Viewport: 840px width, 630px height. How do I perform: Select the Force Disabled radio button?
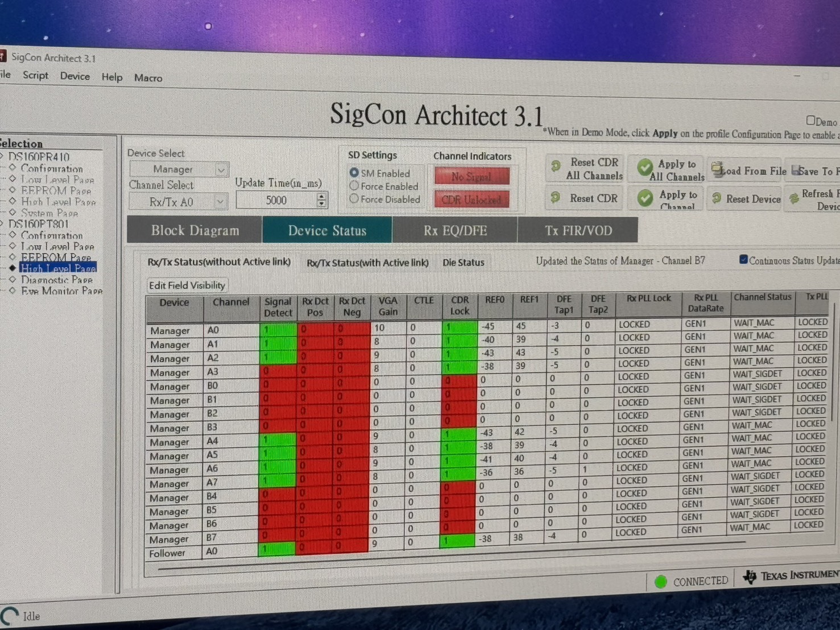pyautogui.click(x=354, y=198)
